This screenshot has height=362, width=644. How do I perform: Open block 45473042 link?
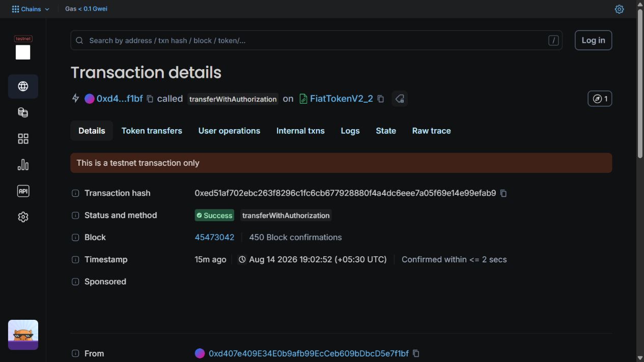click(214, 237)
